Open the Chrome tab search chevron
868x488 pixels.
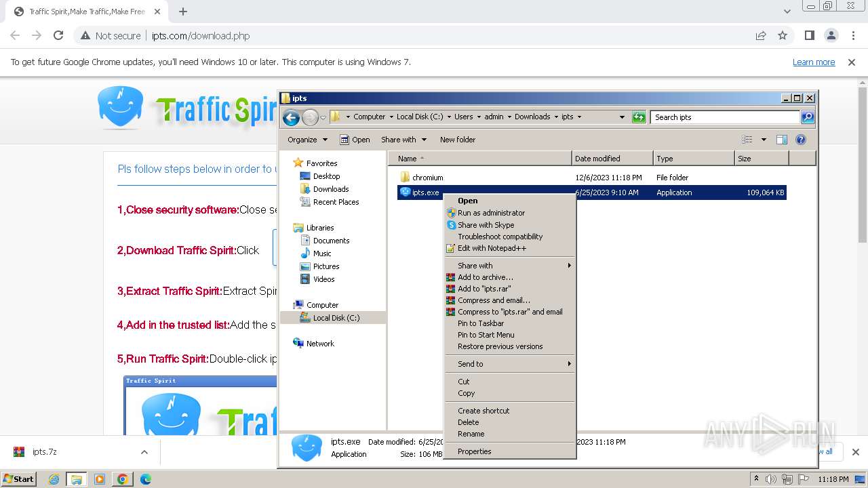point(787,12)
